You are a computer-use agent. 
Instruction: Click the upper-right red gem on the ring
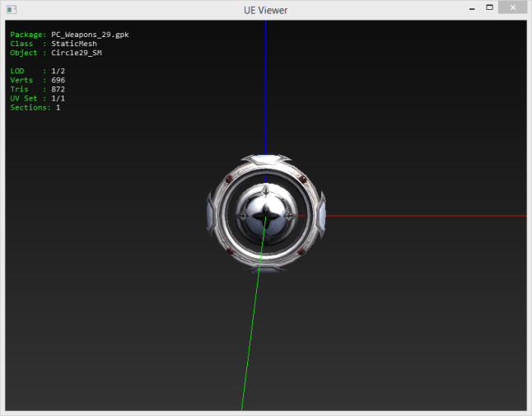tap(302, 180)
